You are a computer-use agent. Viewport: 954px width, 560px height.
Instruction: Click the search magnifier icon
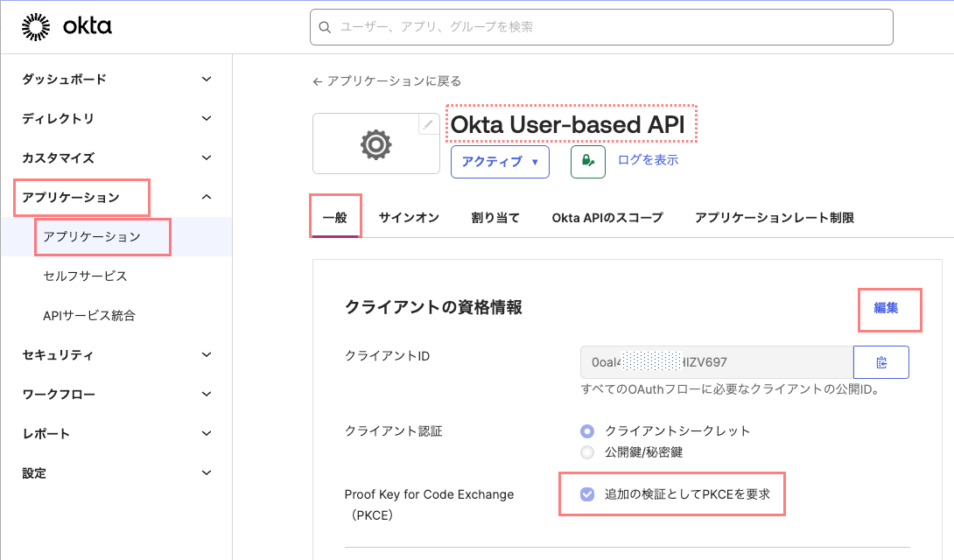click(326, 27)
